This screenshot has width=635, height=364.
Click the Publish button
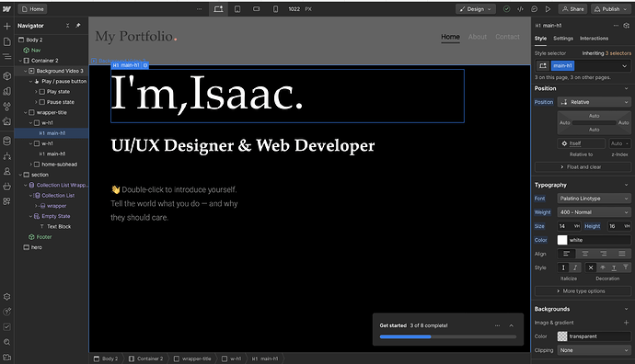tap(611, 9)
